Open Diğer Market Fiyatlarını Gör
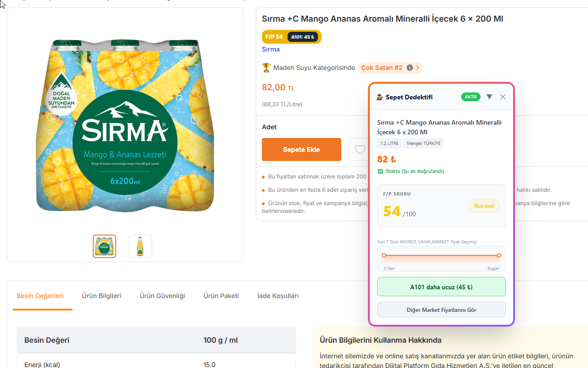588x368 pixels. pos(441,310)
